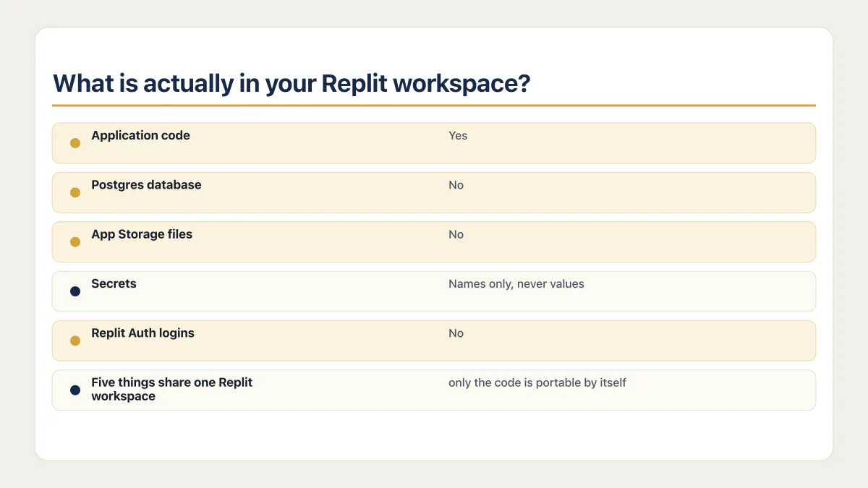The image size is (868, 488).
Task: Click "only the code is portable by itself"
Action: pyautogui.click(x=537, y=382)
